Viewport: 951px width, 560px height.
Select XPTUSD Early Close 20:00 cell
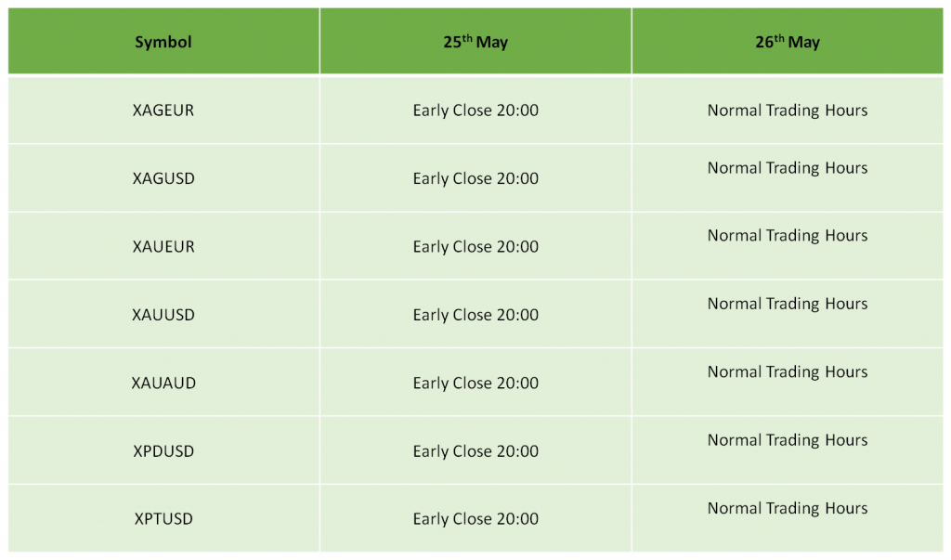(475, 518)
